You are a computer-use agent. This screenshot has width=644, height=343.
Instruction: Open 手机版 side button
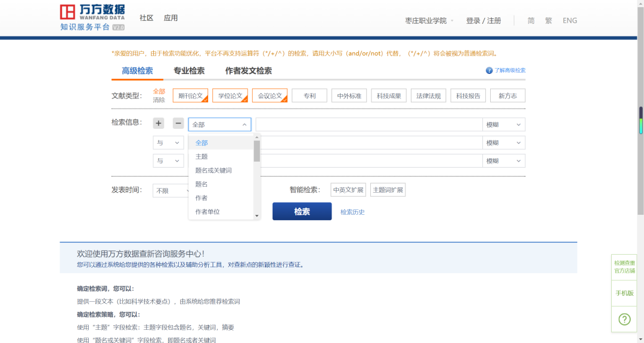point(624,293)
